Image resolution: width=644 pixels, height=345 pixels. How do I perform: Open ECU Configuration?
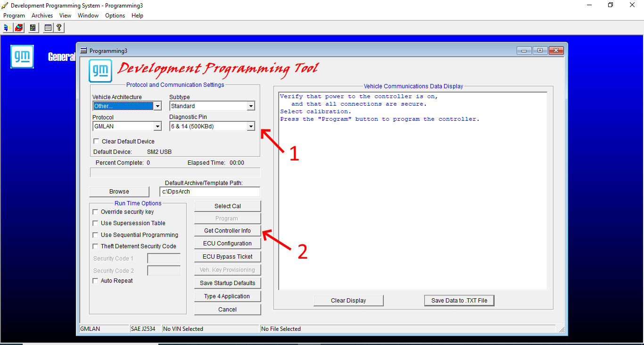[x=228, y=244]
